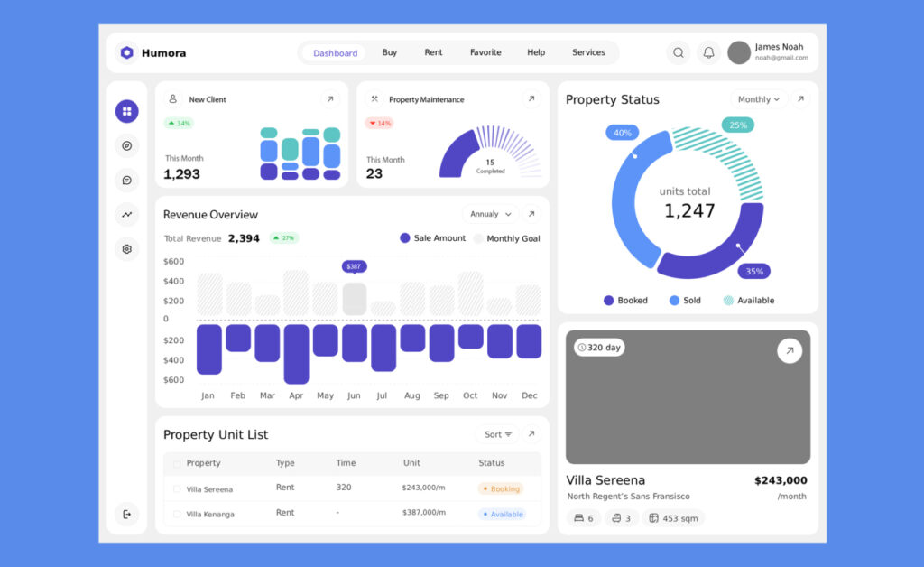Expand the Property Unit List arrow icon
924x567 pixels.
[x=531, y=433]
